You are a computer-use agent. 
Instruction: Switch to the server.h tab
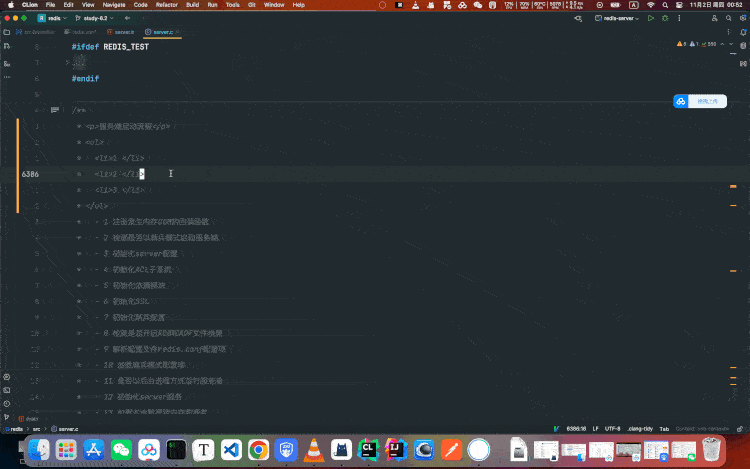click(x=124, y=32)
